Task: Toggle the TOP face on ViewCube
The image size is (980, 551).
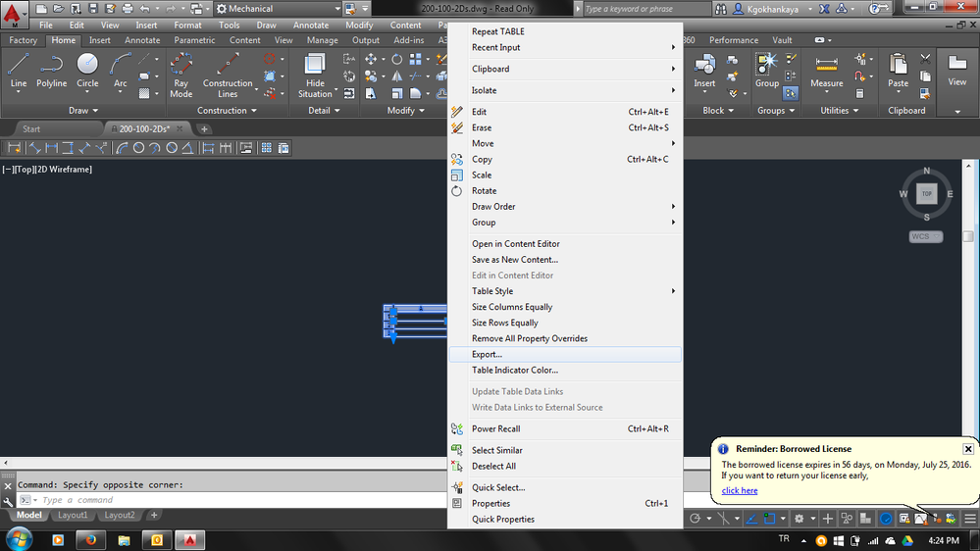Action: point(926,194)
